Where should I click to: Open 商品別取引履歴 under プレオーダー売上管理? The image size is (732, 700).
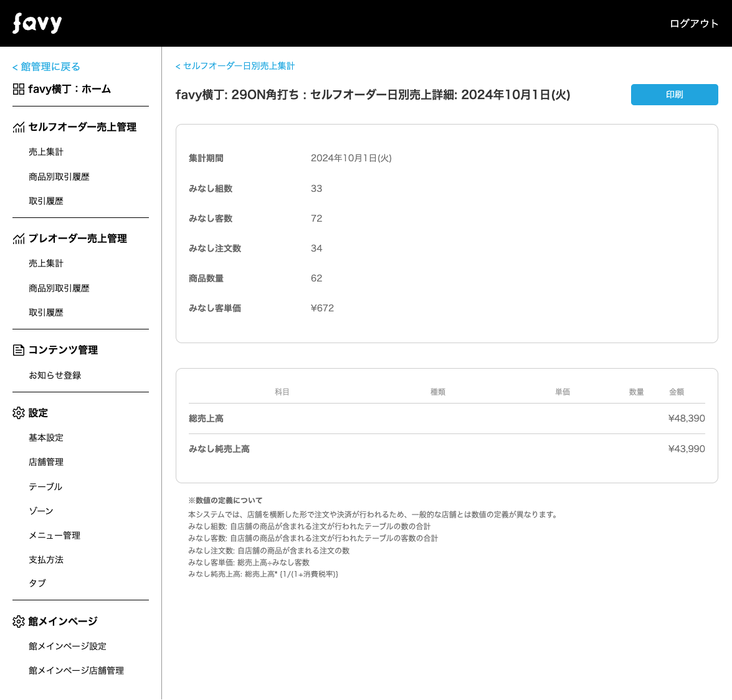[59, 288]
